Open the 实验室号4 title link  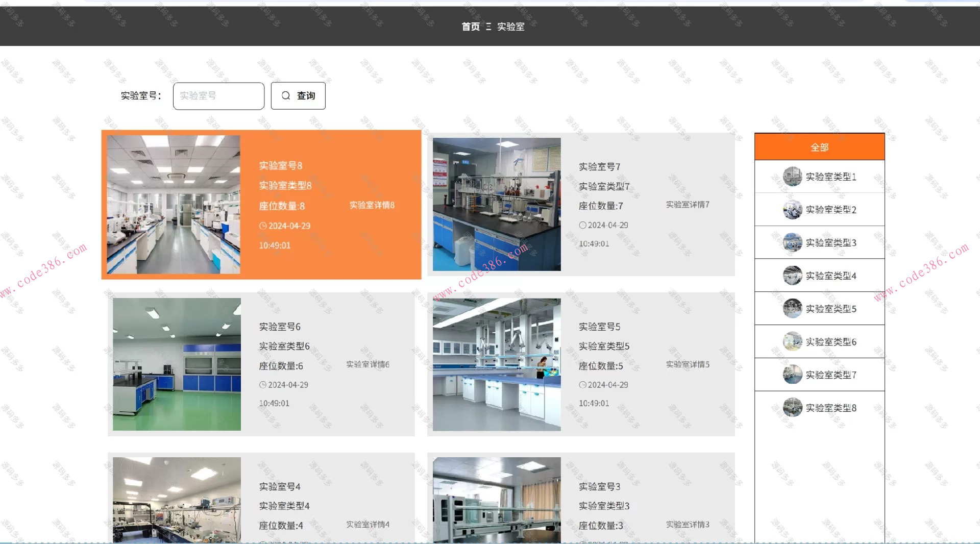tap(279, 486)
